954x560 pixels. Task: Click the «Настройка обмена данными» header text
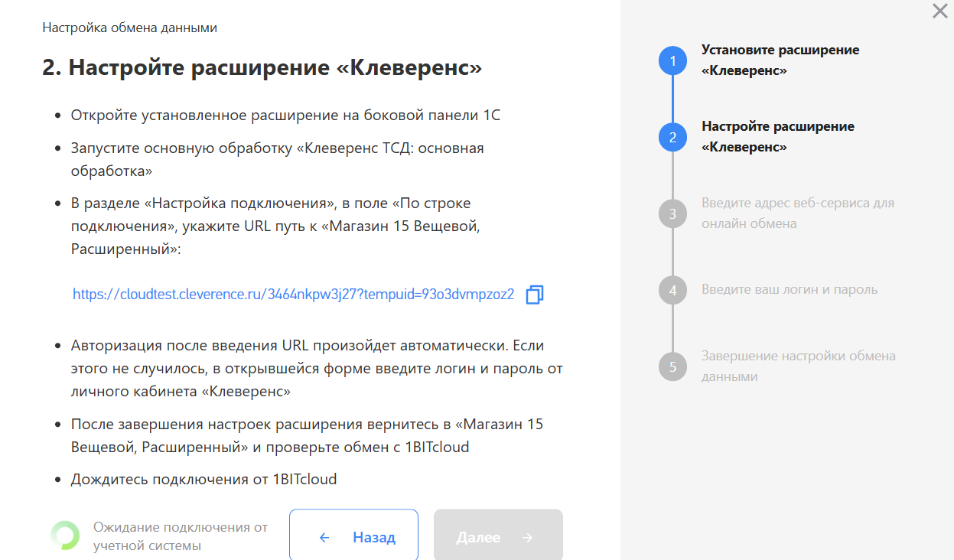(130, 28)
